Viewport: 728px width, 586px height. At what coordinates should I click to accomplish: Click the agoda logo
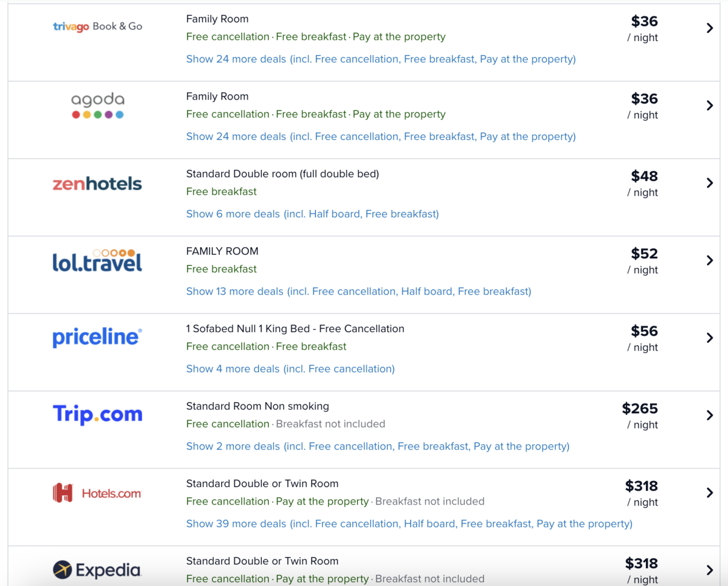pyautogui.click(x=97, y=105)
